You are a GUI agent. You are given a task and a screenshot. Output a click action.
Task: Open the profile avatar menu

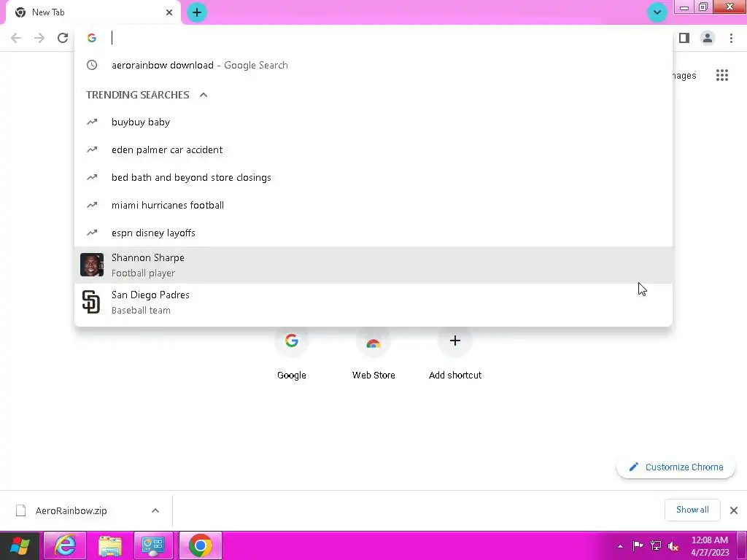point(708,38)
